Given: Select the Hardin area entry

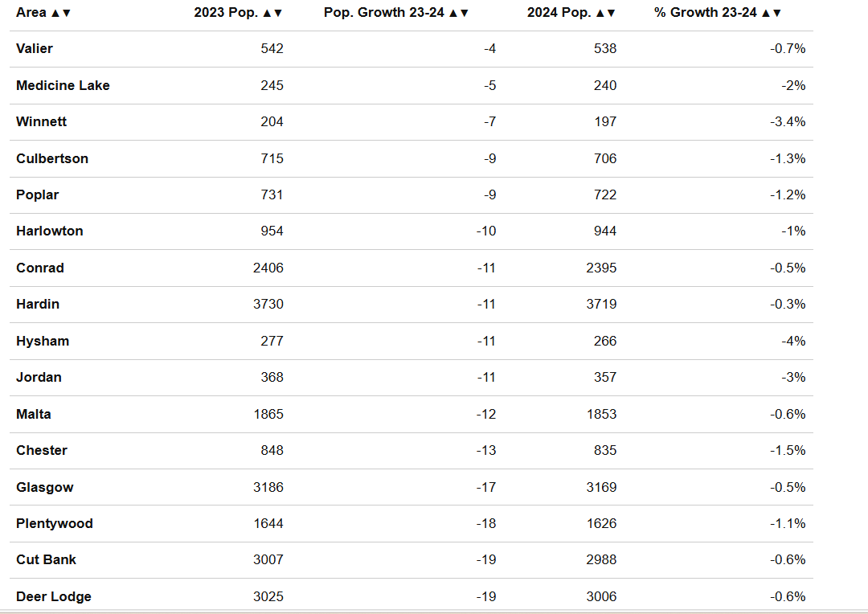Looking at the screenshot, I should point(38,304).
